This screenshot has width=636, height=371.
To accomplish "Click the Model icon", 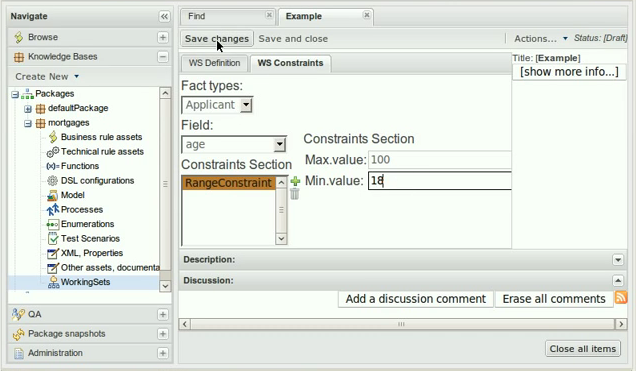I will pos(53,195).
